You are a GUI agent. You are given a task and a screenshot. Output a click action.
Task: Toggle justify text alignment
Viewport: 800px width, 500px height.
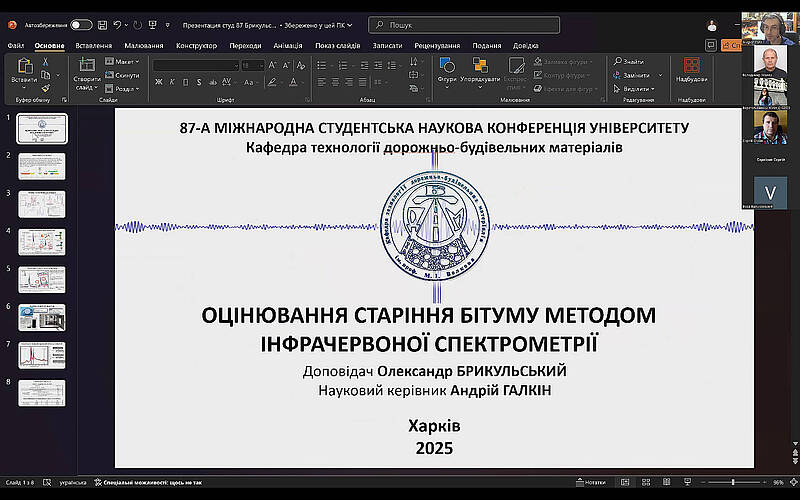tap(363, 82)
